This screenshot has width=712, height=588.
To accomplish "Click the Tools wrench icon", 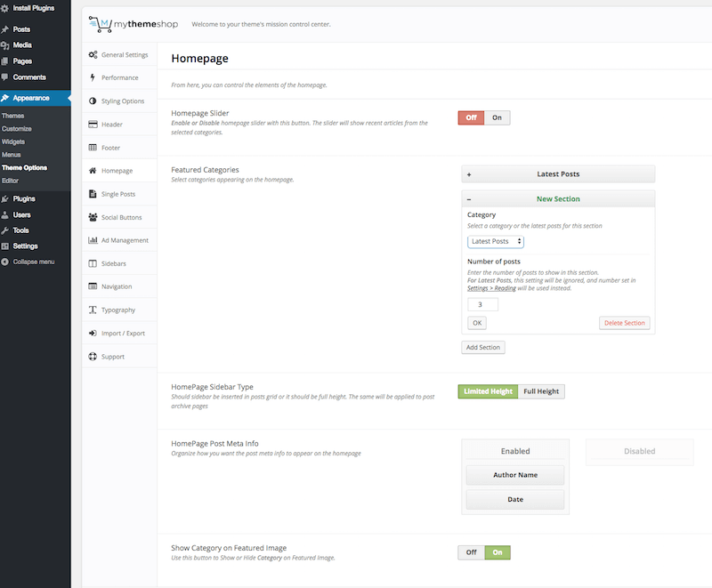I will point(4,230).
